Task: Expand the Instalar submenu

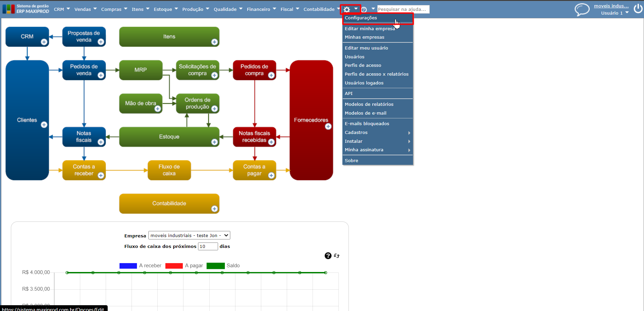Action: coord(378,141)
